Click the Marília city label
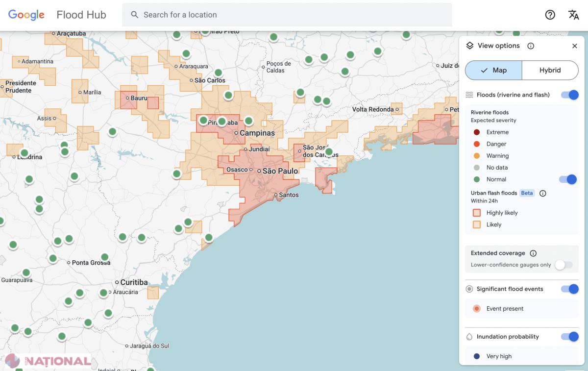 click(92, 92)
